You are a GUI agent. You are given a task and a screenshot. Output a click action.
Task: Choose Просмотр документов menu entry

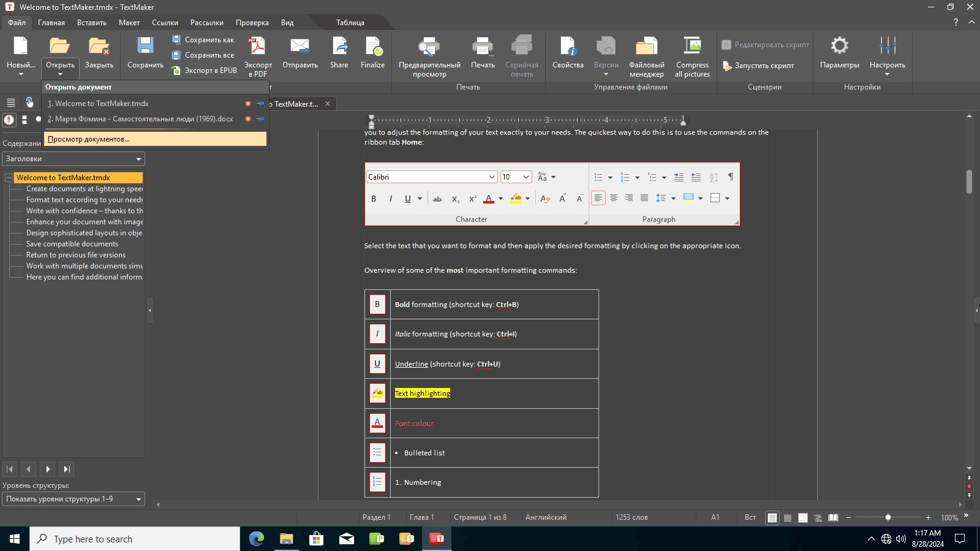[155, 139]
